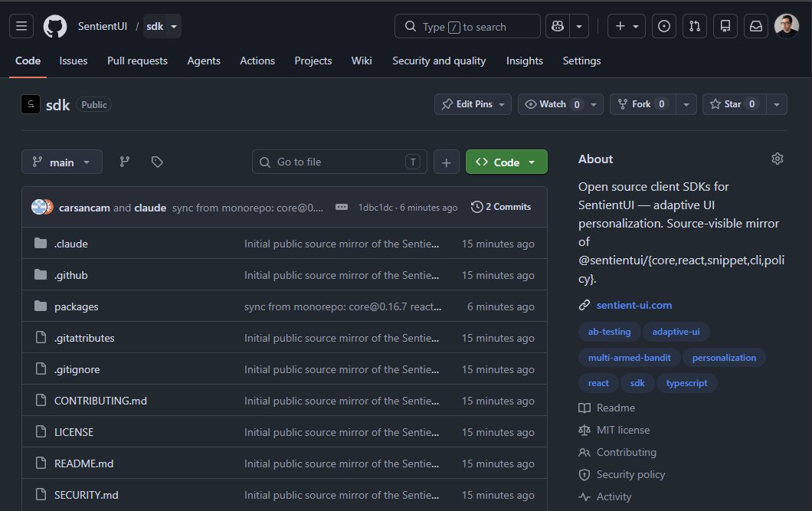
Task: View repository Activity link
Action: [x=614, y=496]
